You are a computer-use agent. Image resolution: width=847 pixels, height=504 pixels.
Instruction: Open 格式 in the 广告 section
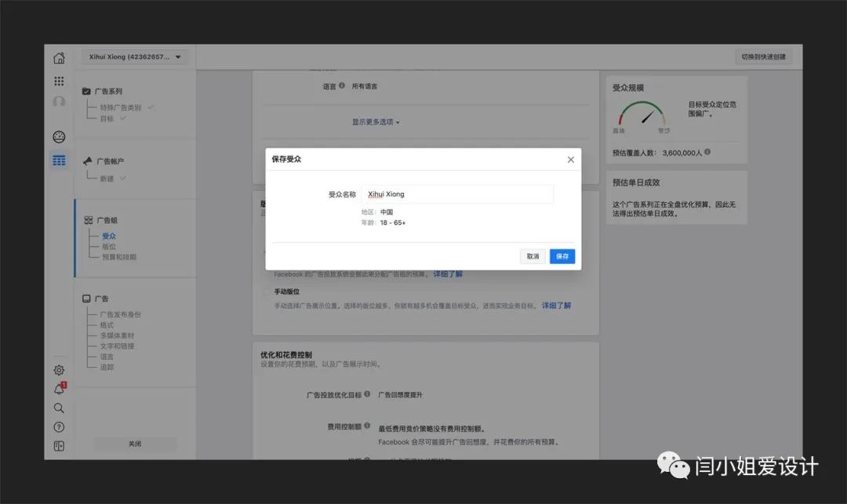107,325
